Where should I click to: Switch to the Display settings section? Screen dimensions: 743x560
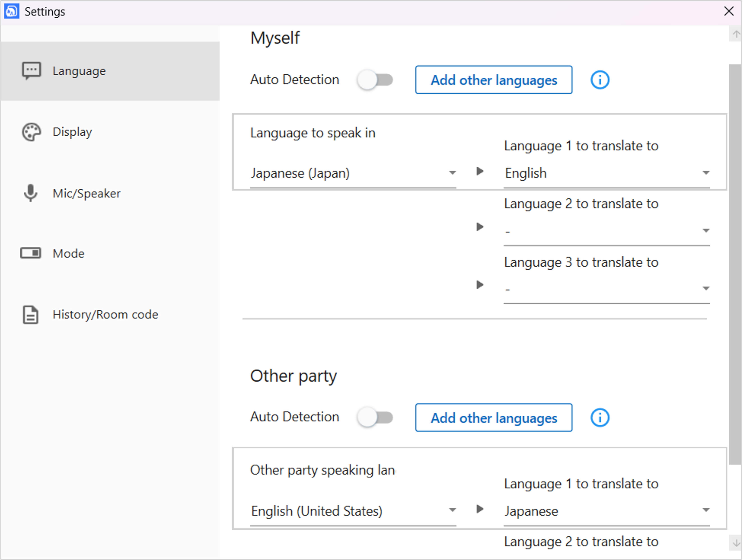[x=110, y=132]
